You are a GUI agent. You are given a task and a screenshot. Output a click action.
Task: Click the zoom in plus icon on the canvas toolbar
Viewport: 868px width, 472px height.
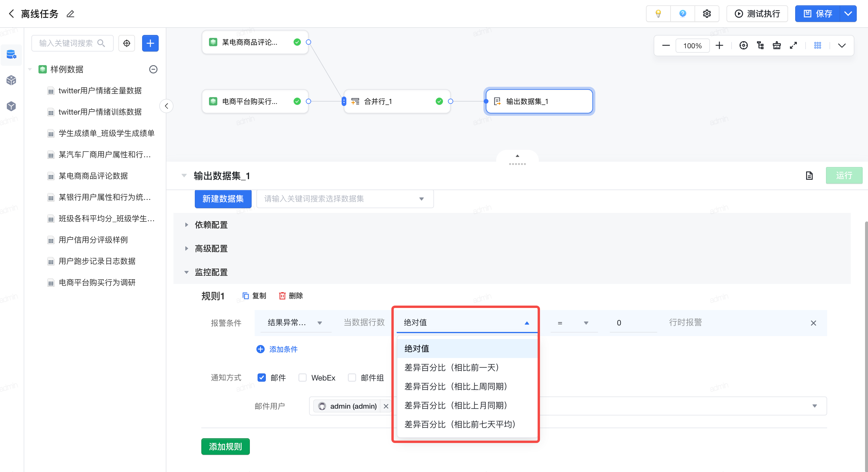click(x=719, y=46)
